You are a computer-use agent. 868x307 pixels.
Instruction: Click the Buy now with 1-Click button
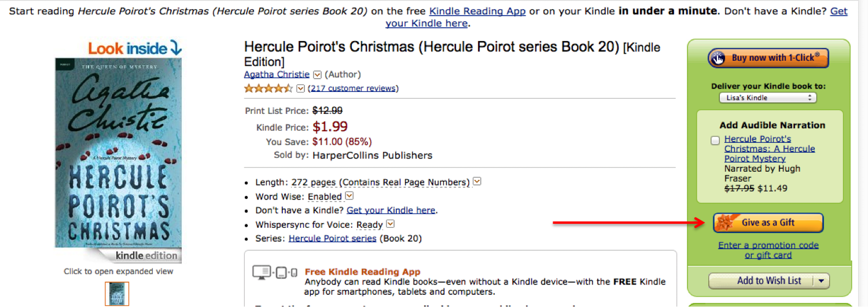pyautogui.click(x=768, y=58)
